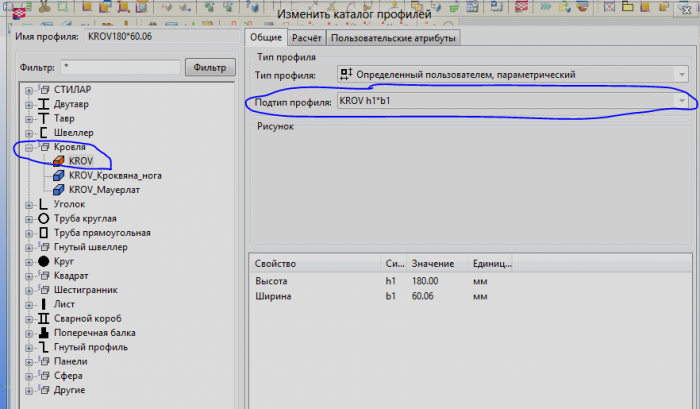Select the rectangle icon of Труба прямоугольная
The image size is (700, 409).
[43, 233]
